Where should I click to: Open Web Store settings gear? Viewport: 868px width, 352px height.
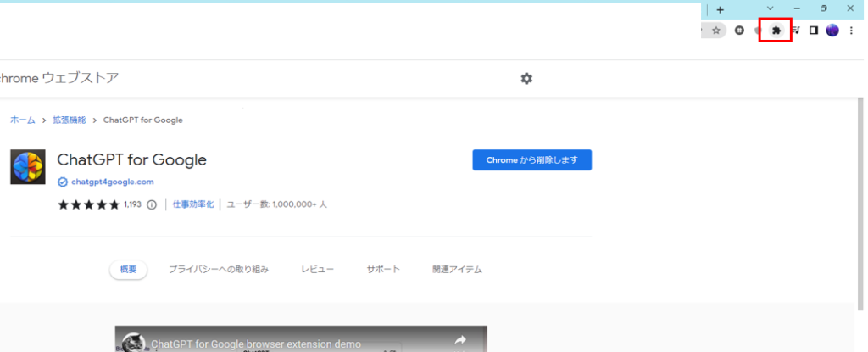(526, 79)
